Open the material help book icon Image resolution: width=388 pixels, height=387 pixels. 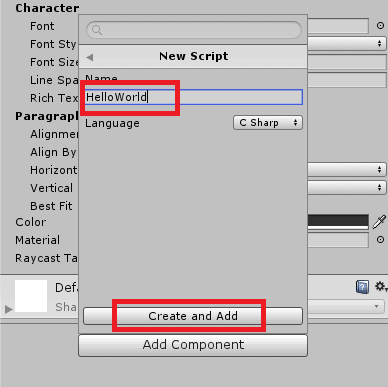(x=362, y=287)
